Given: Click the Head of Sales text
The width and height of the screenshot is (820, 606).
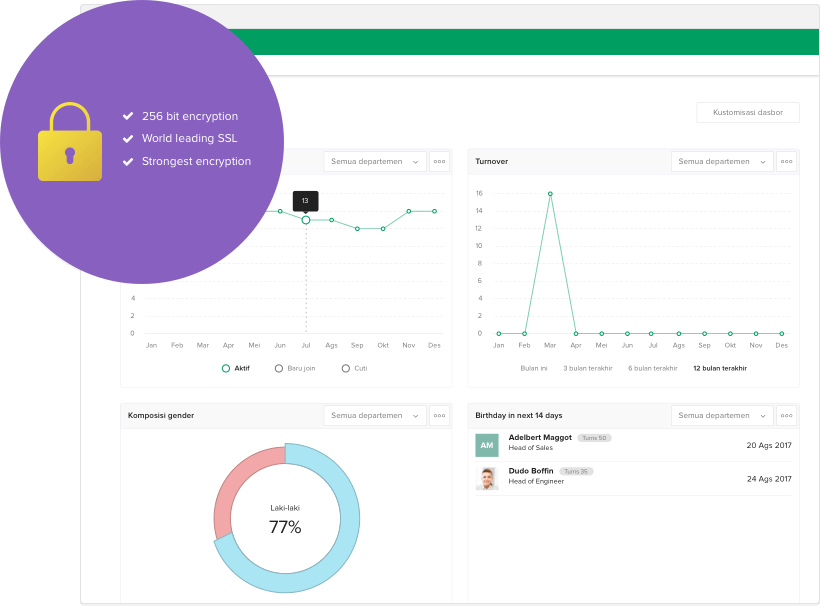Looking at the screenshot, I should (x=531, y=448).
